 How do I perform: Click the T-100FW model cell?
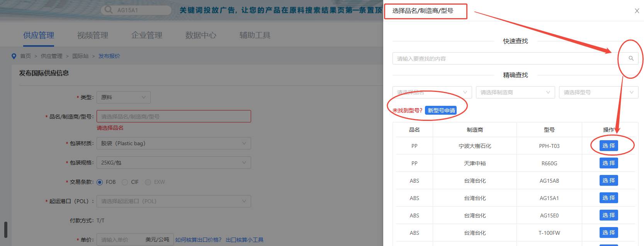[549, 233]
